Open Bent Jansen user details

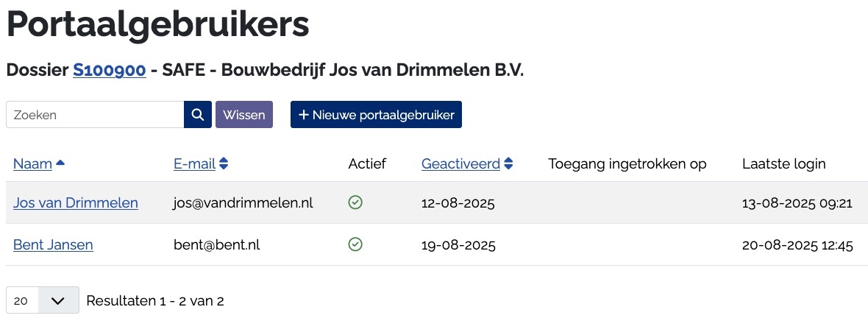point(53,244)
